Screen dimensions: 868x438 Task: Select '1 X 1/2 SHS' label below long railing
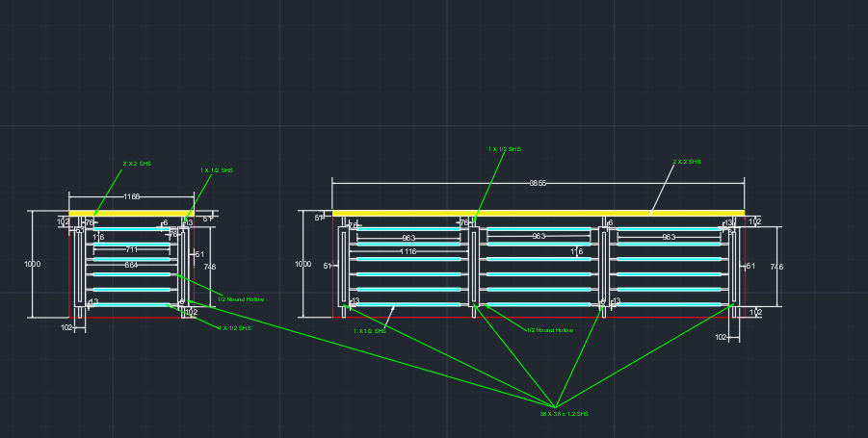click(370, 331)
